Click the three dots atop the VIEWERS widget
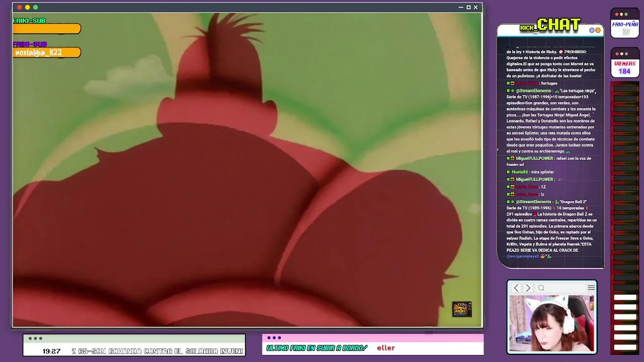The image size is (644, 362). (621, 54)
